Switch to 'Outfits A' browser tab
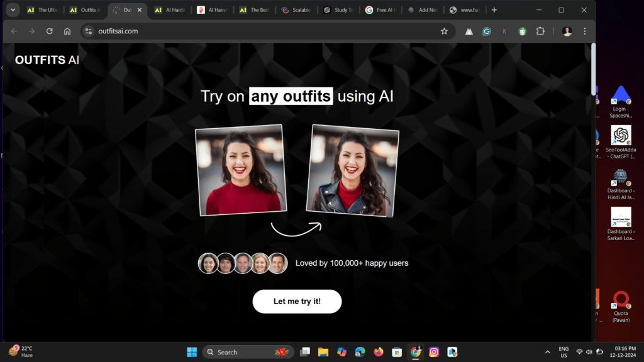This screenshot has height=362, width=644. click(86, 10)
